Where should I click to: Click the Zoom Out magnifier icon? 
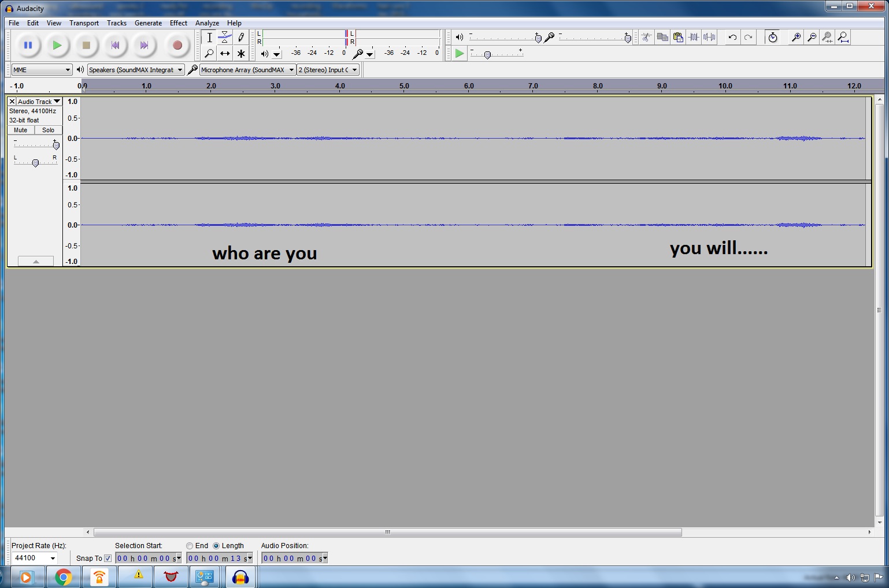[x=812, y=38]
